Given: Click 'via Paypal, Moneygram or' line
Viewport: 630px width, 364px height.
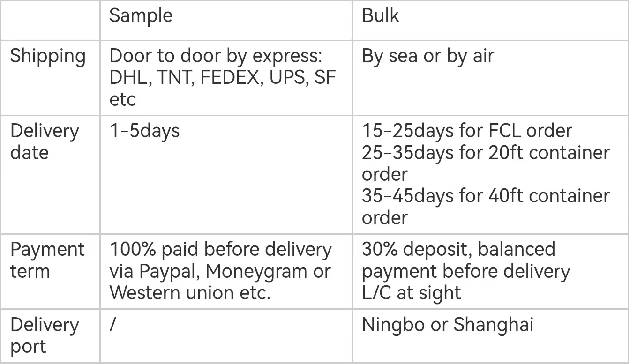Looking at the screenshot, I should point(220,271).
